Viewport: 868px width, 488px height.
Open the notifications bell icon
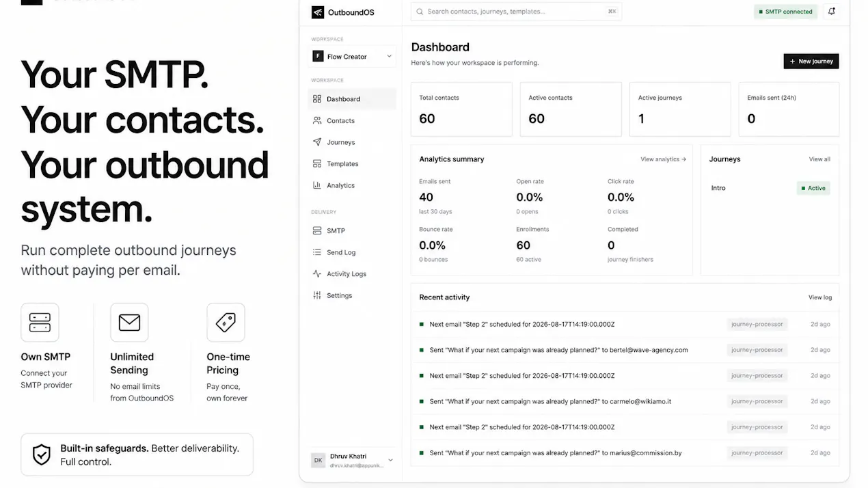tap(831, 12)
